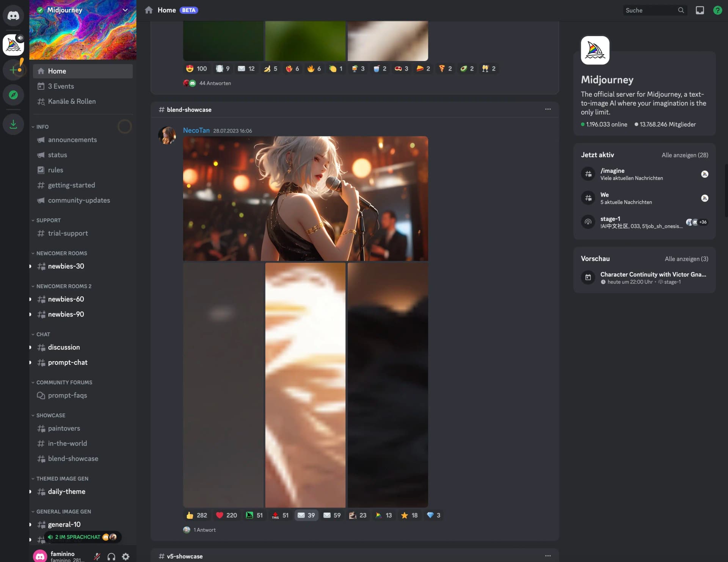Open the explore servers compass icon
Screen dimensions: 728x562
(13, 95)
